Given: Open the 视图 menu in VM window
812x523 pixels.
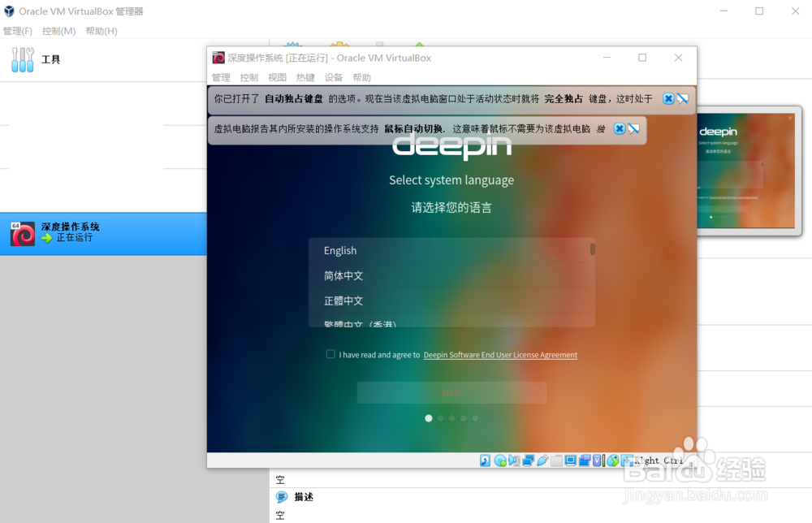Looking at the screenshot, I should [277, 77].
